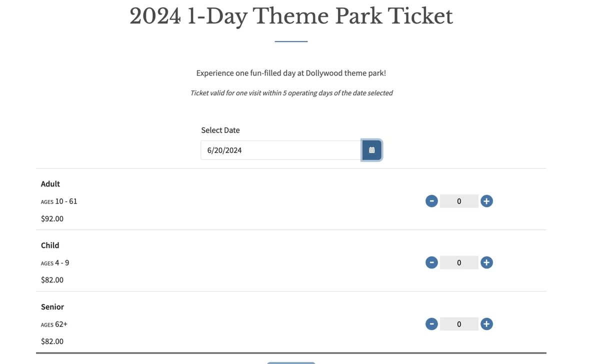Select the calendar button next to the date field
The height and width of the screenshot is (364, 600).
tap(371, 149)
